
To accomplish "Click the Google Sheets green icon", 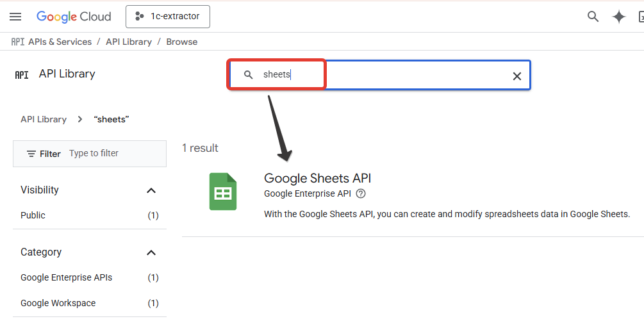I will [223, 192].
